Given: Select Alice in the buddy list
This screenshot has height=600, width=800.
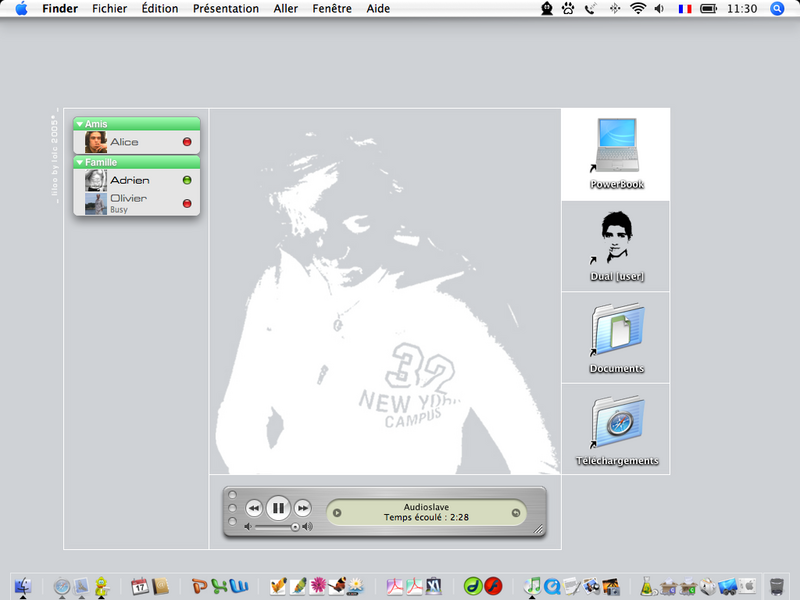Looking at the screenshot, I should (x=137, y=142).
